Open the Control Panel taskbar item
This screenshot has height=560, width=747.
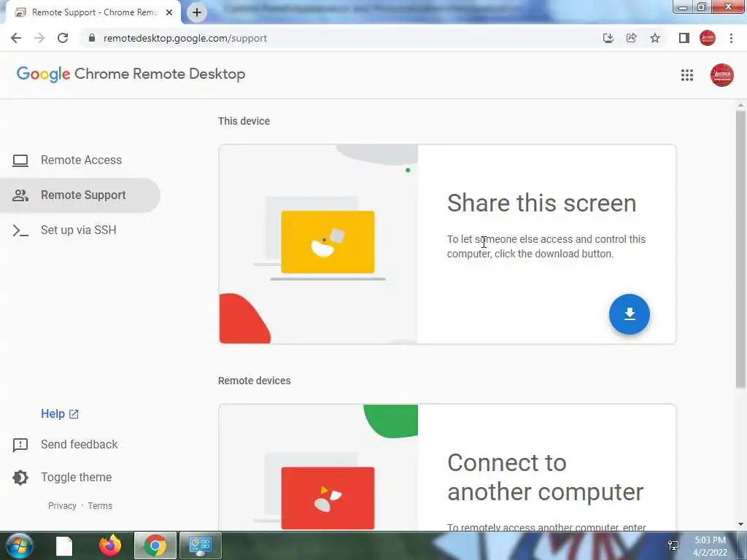pyautogui.click(x=201, y=545)
